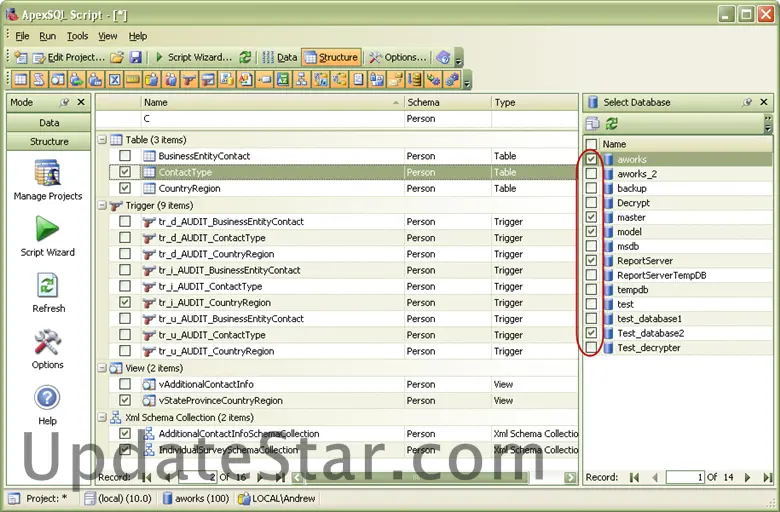780x512 pixels.
Task: Collapse the Xml Schema Collection group
Action: coord(102,417)
